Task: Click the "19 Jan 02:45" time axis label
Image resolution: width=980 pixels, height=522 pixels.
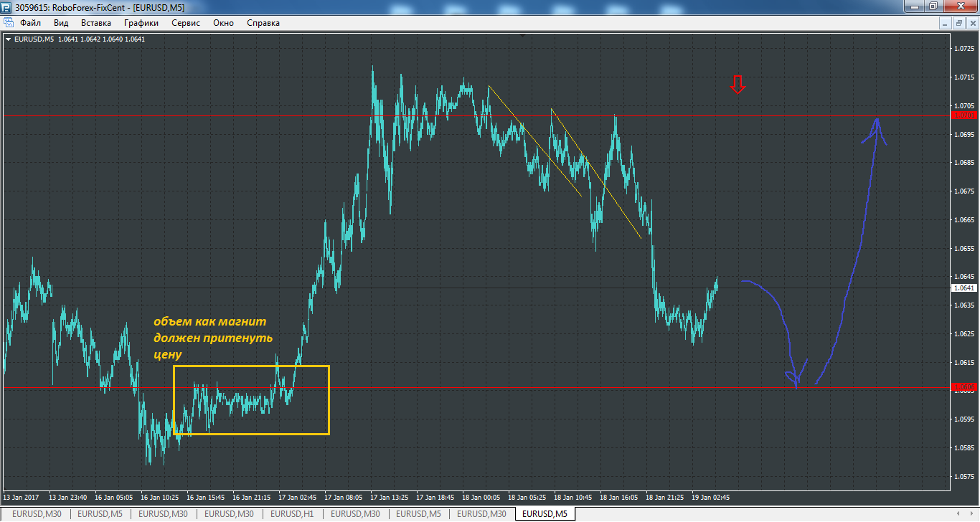Action: point(710,497)
